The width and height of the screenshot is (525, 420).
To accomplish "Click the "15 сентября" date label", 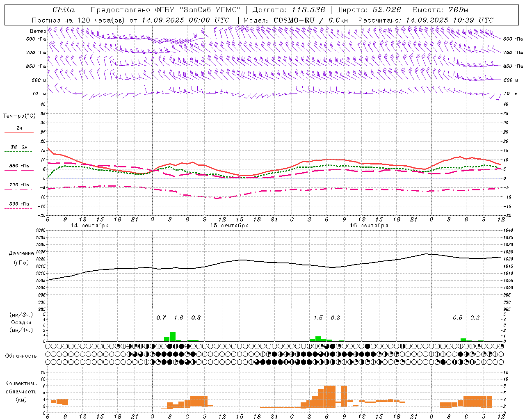I will [x=229, y=226].
